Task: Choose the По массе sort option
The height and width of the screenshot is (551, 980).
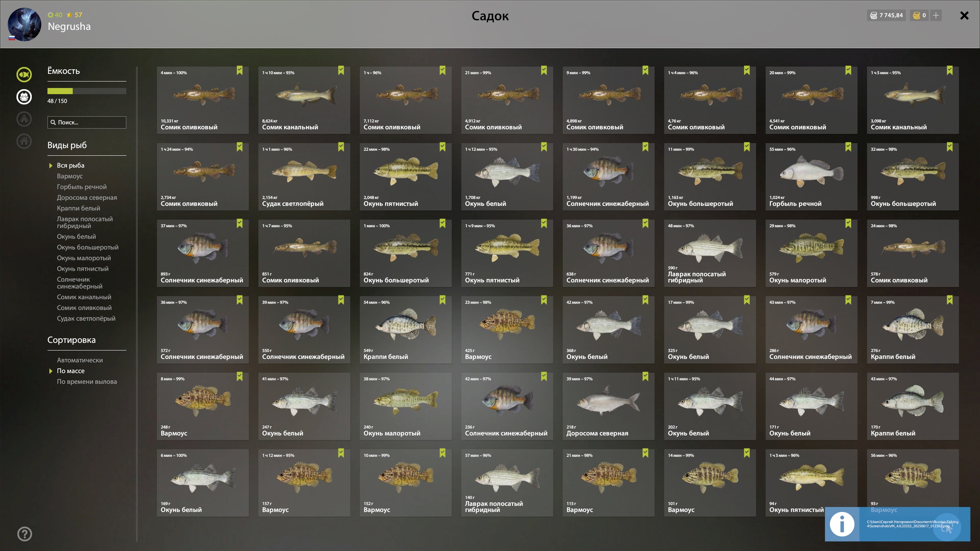Action: pos(71,371)
